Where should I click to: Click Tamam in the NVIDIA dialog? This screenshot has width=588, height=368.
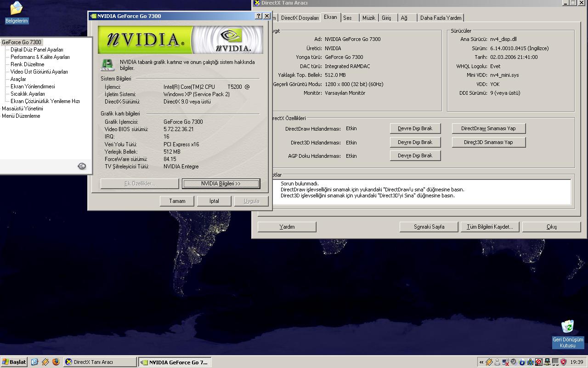click(x=177, y=201)
